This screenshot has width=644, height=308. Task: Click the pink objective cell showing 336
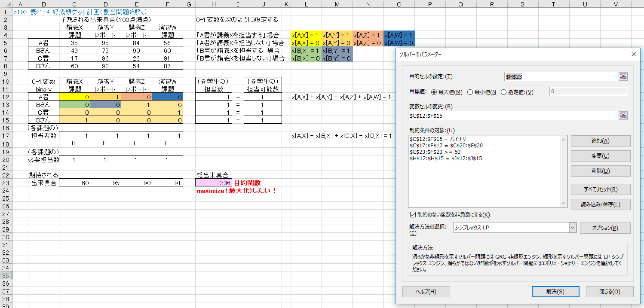coord(214,183)
